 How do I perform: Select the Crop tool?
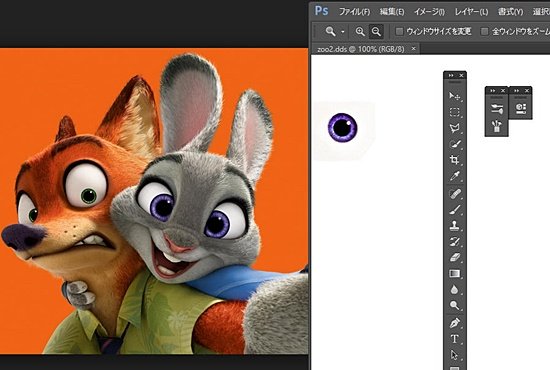455,160
